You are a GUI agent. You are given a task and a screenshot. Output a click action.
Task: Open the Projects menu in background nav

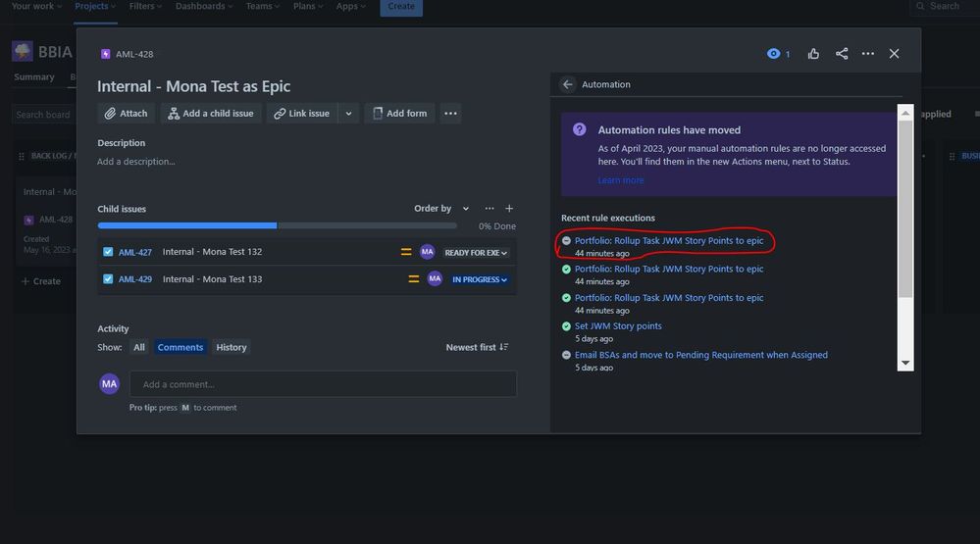(95, 6)
